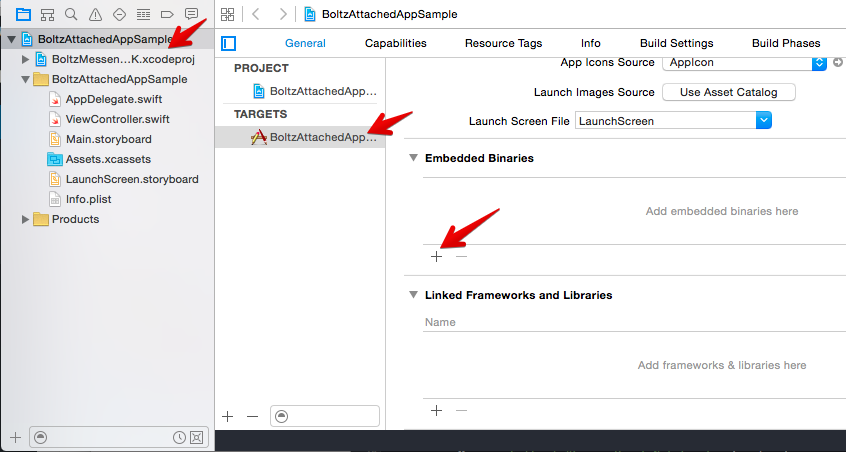Click the targets filter input field

tap(325, 416)
